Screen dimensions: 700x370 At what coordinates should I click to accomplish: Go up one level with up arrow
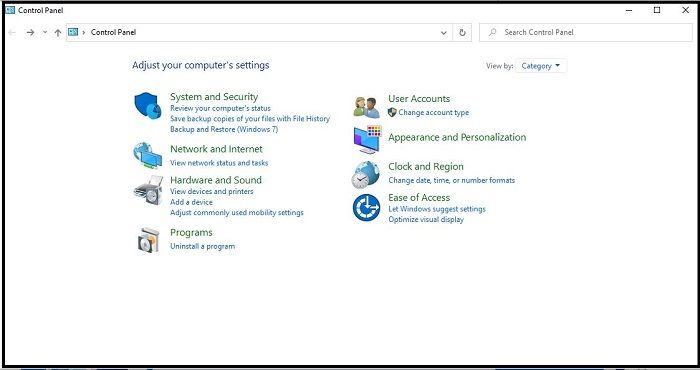[58, 32]
